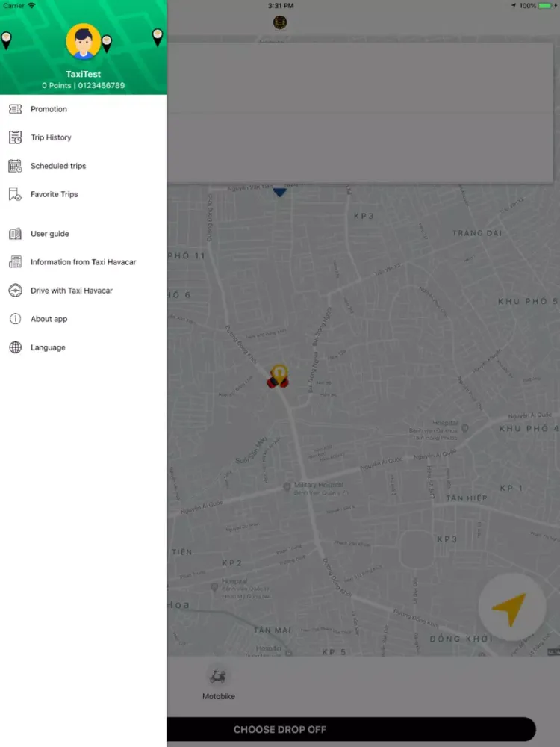
Task: Tap the round logo at top of map
Action: (x=280, y=22)
